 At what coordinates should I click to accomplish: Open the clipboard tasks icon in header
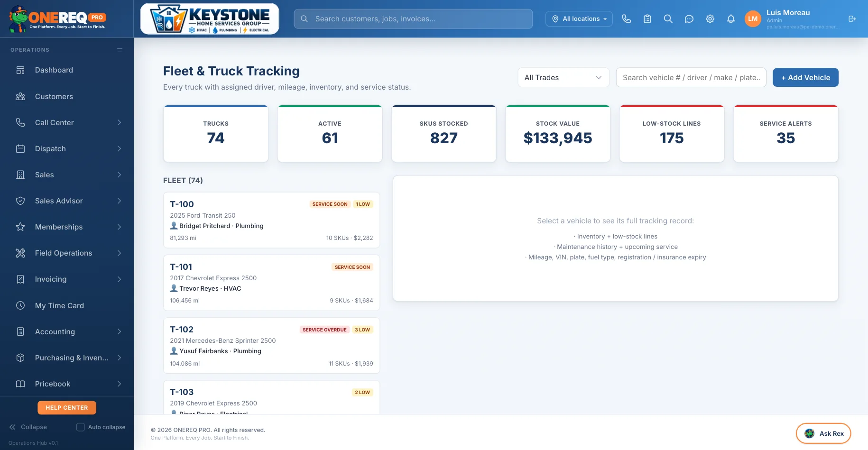(x=647, y=19)
